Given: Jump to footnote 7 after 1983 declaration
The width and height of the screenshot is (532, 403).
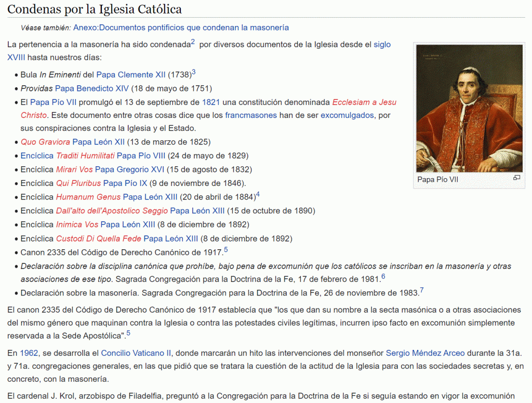Looking at the screenshot, I should tap(421, 290).
